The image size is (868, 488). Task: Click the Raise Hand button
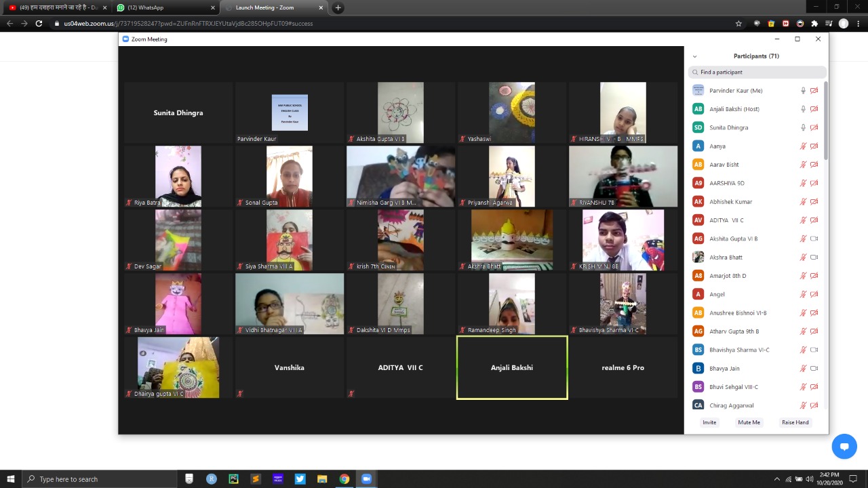pyautogui.click(x=795, y=422)
